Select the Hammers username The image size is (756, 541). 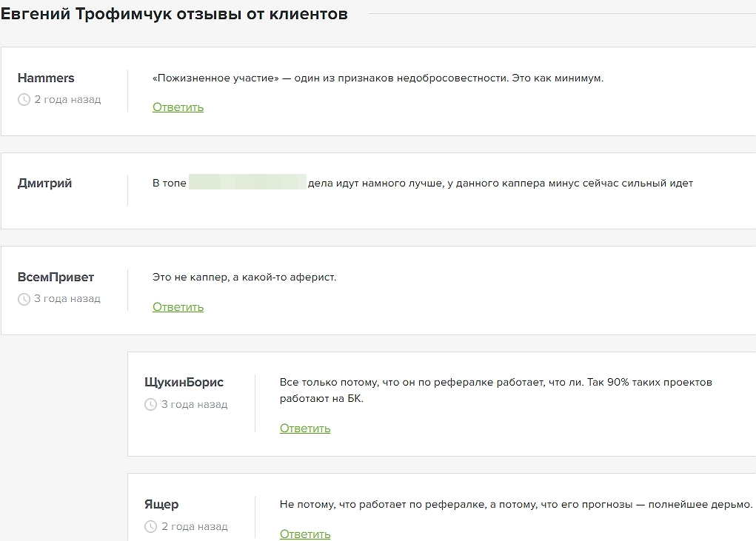(46, 78)
